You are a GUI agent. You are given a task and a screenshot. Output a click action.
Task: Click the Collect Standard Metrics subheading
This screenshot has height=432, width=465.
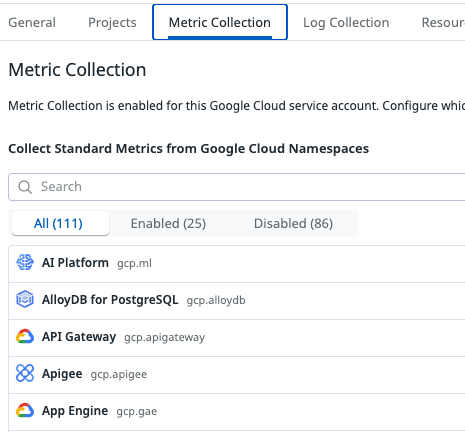click(x=189, y=148)
